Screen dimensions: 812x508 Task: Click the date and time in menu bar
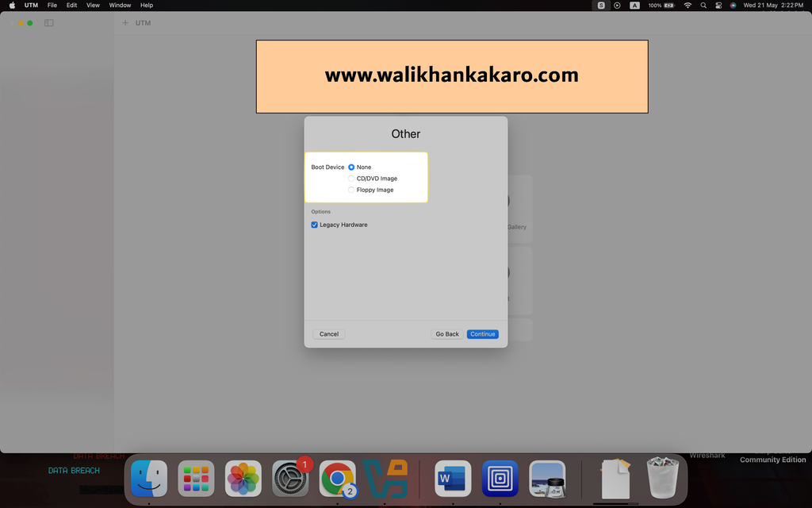(773, 6)
